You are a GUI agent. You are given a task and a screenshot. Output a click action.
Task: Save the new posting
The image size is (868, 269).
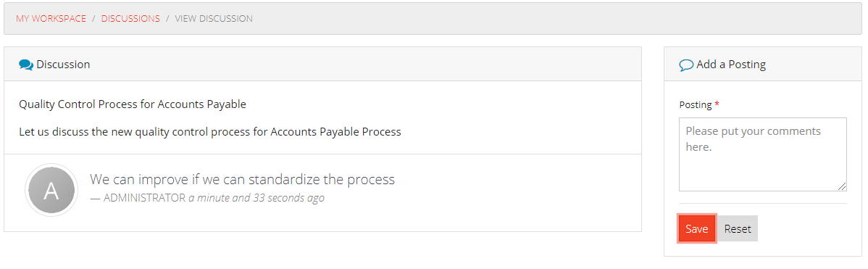697,228
